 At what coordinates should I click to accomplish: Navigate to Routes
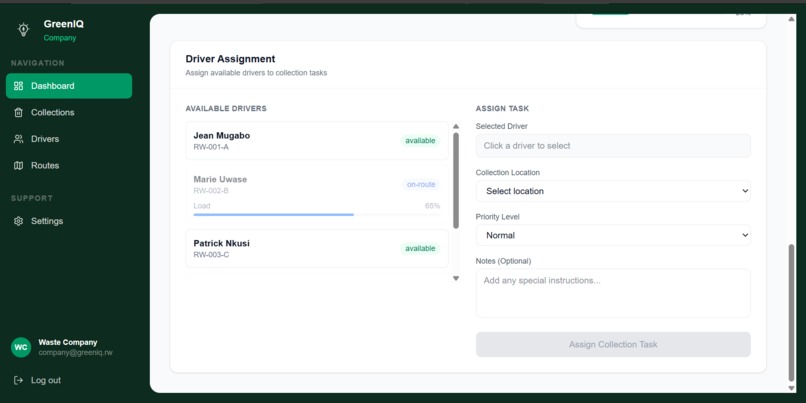(x=69, y=166)
